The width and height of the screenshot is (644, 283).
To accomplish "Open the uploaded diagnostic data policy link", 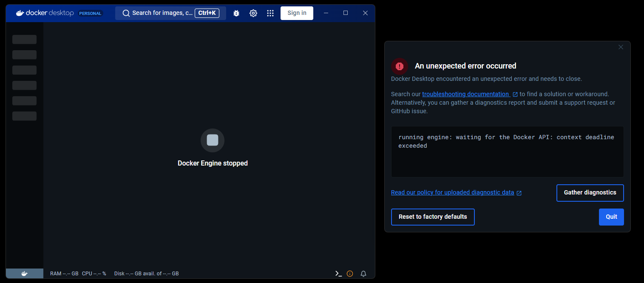I will point(453,192).
